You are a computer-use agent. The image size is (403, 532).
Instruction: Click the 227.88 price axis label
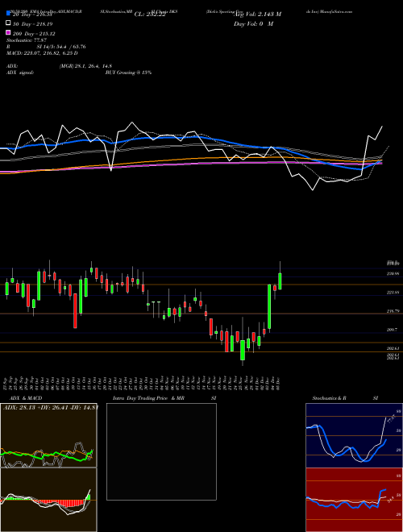tap(393, 292)
